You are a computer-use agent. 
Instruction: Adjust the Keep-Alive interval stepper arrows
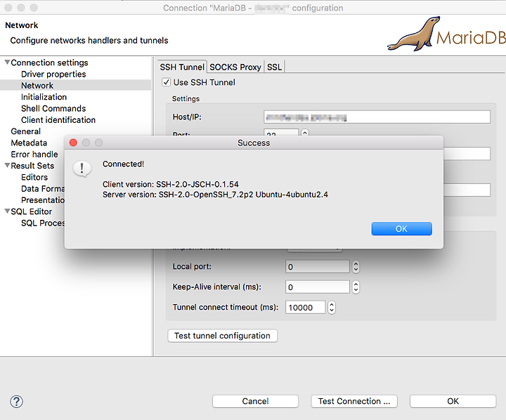356,287
